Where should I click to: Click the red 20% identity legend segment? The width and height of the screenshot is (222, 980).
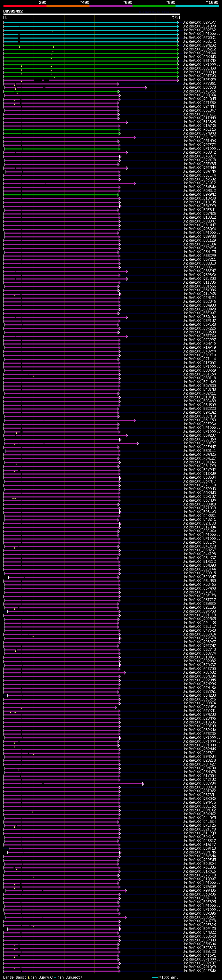(x=25, y=6)
